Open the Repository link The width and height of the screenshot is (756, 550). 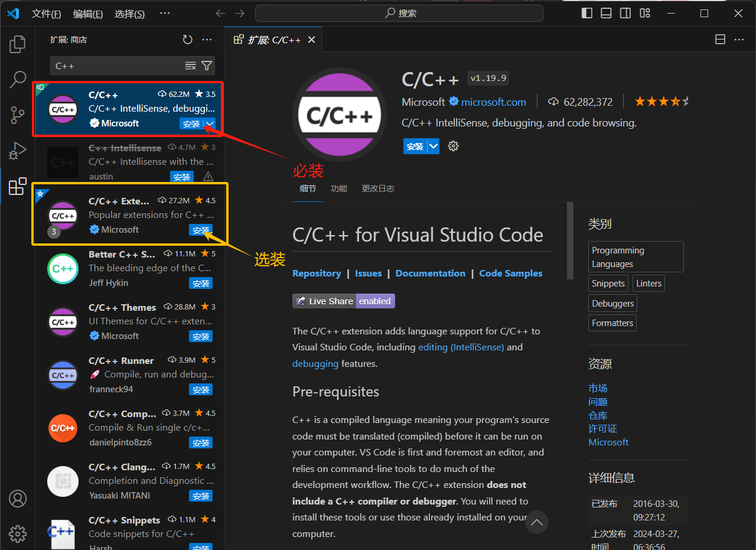[317, 273]
